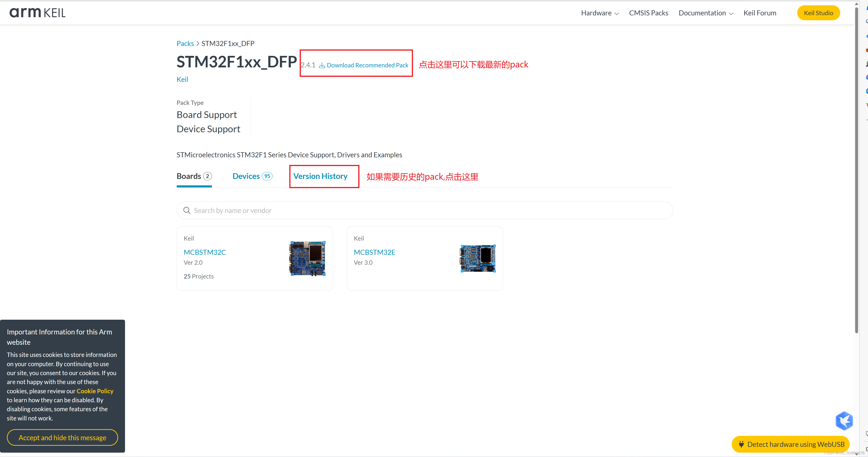Screen dimensions: 868x457
Task: Click the MCBSTM32C board thumbnail
Action: (307, 258)
